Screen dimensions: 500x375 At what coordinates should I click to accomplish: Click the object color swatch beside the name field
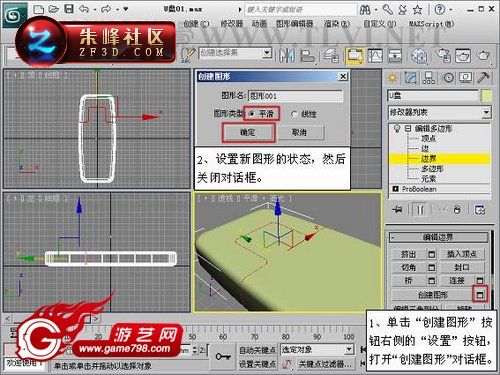click(x=486, y=96)
